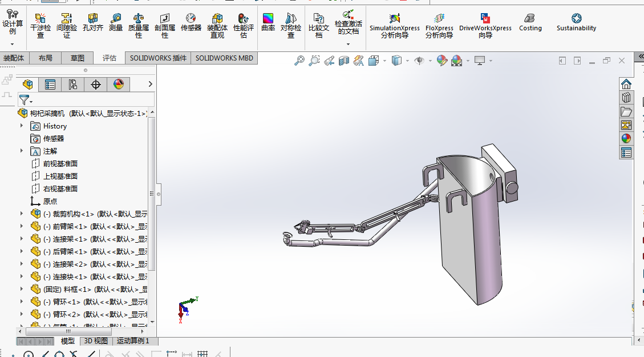This screenshot has height=357, width=644.
Task: Open the 干涉检查 interference check tool
Action: 40,25
